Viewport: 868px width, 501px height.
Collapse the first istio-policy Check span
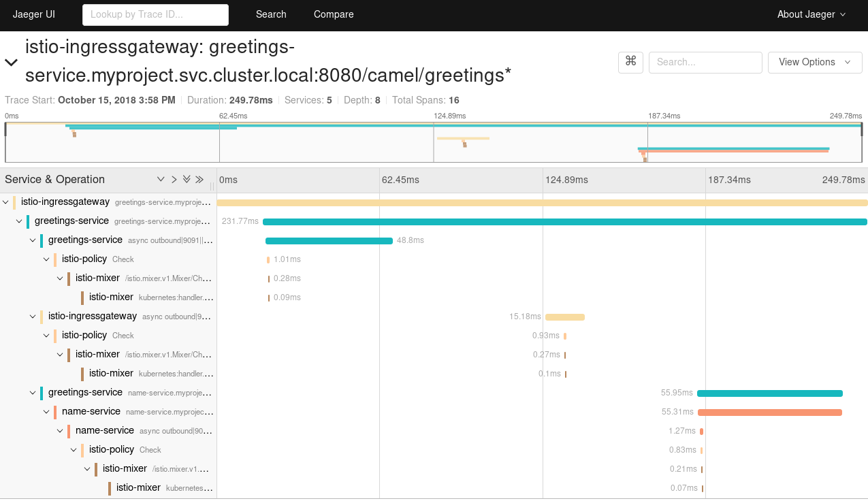[x=46, y=259]
